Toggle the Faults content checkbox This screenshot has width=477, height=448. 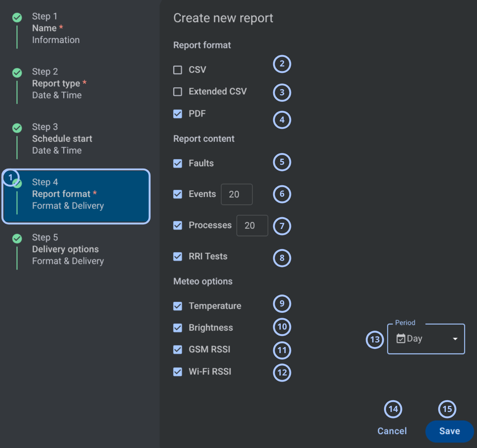tap(178, 163)
